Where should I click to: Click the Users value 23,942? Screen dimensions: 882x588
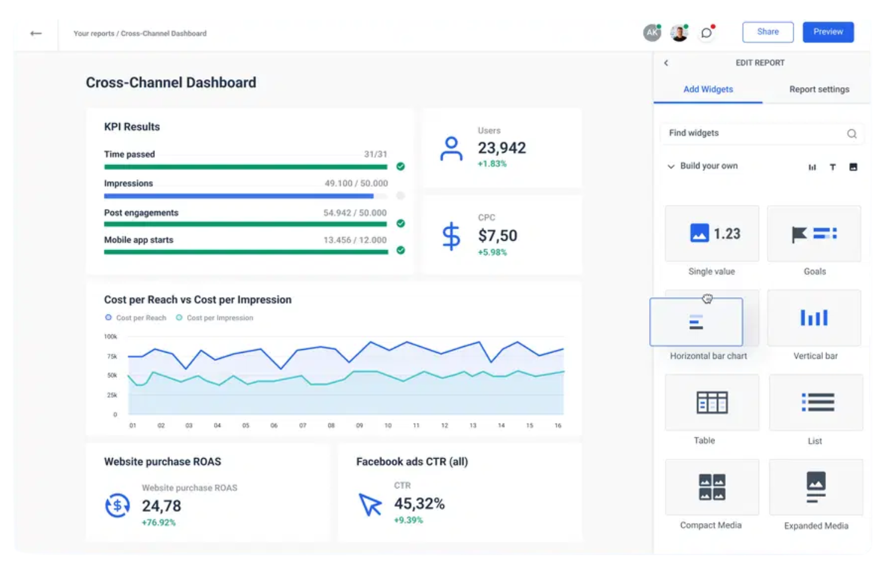click(502, 148)
